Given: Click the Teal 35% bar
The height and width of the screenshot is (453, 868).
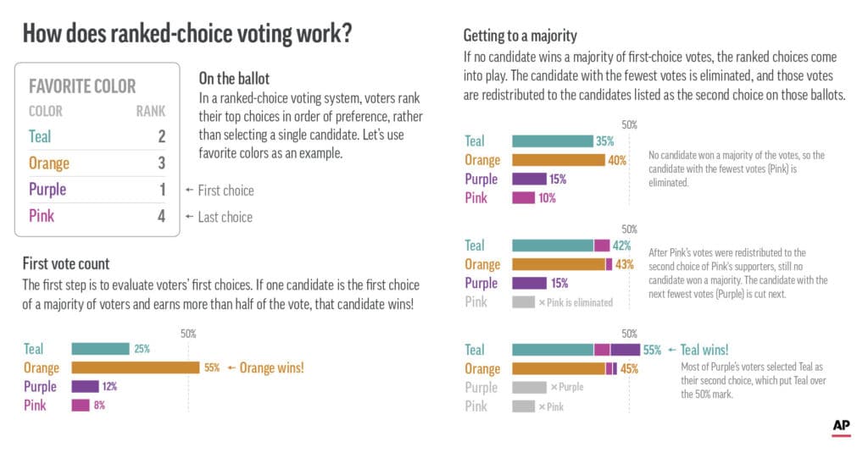Looking at the screenshot, I should click(x=553, y=141).
